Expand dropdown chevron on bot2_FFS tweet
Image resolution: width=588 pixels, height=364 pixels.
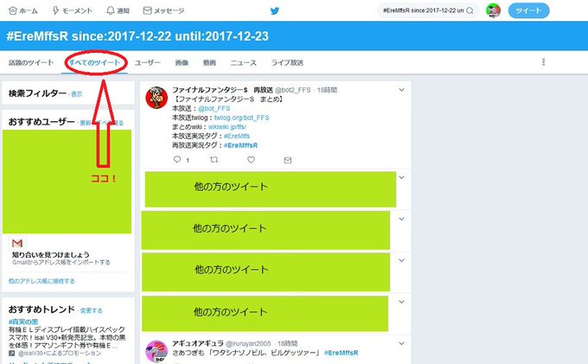point(401,90)
